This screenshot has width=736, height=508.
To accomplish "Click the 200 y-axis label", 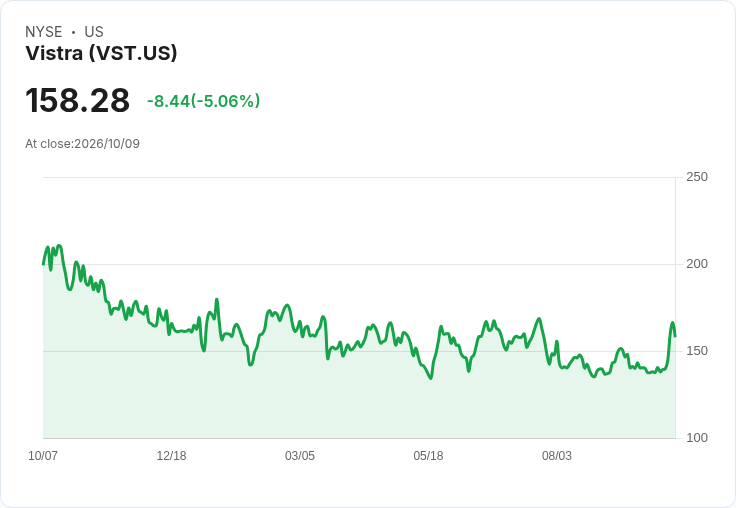I will (697, 264).
